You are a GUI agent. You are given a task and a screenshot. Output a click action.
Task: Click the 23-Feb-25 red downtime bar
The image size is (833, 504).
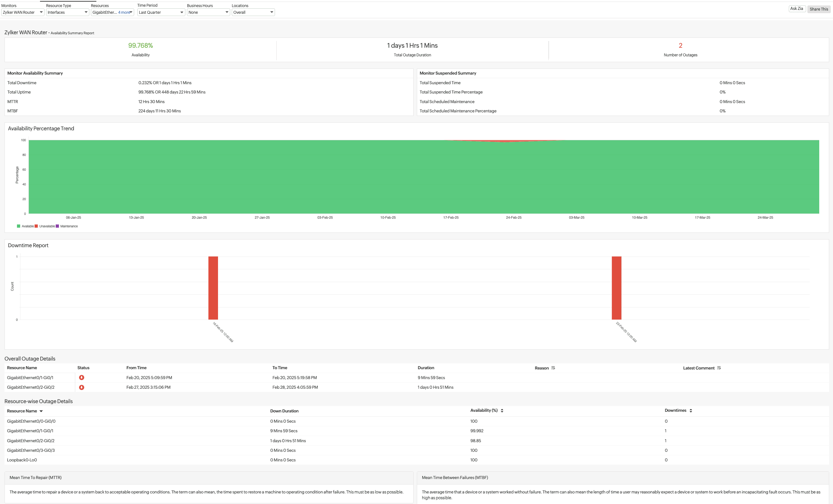[616, 287]
